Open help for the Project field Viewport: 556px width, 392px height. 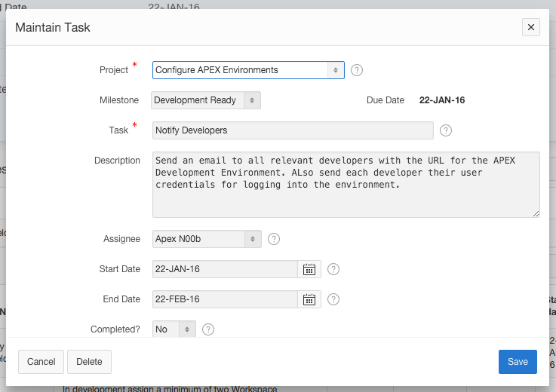[357, 70]
